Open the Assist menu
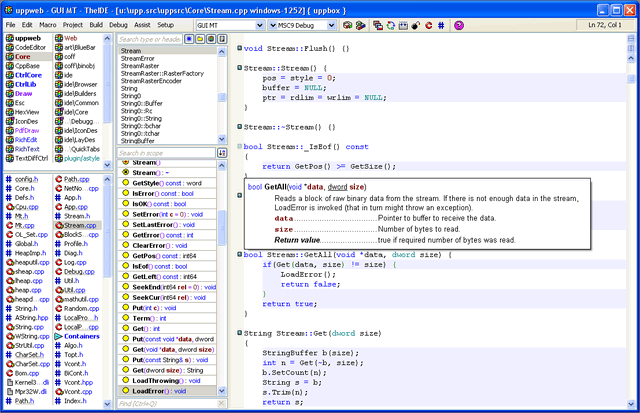This screenshot has width=640, height=413. 142,25
